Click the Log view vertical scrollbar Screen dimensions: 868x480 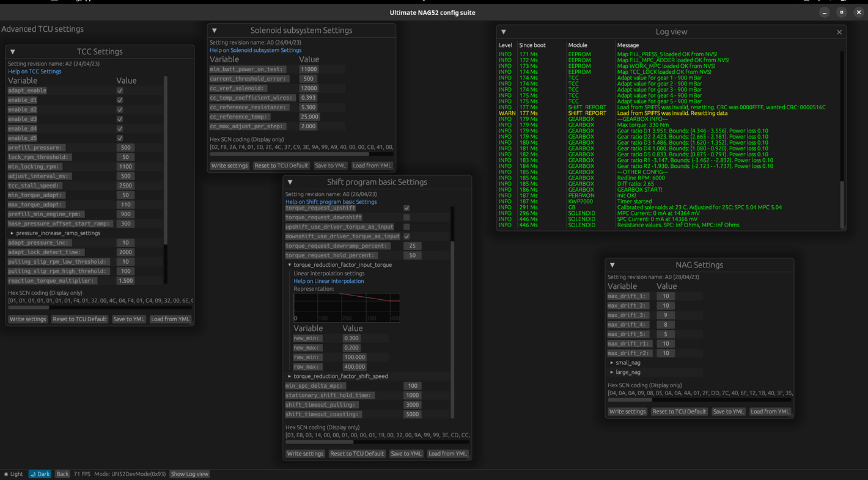pyautogui.click(x=843, y=205)
